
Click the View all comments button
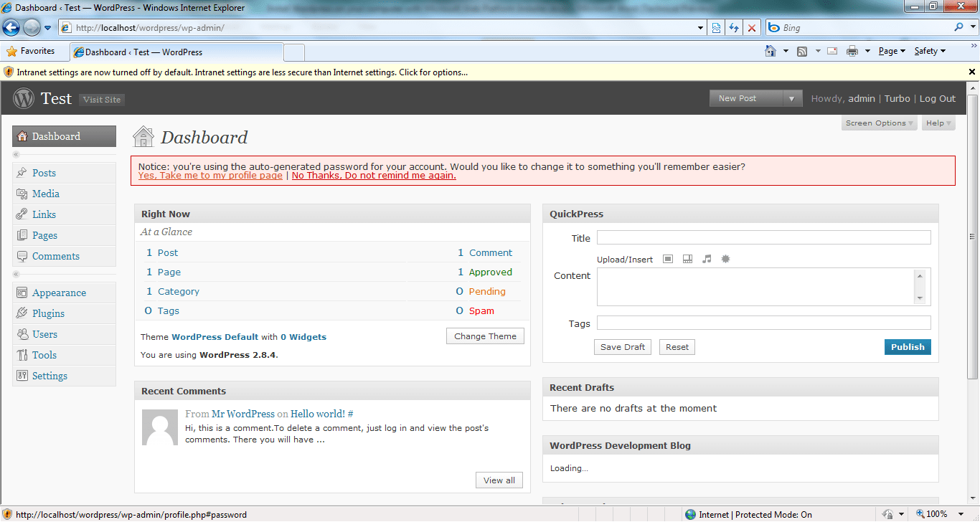[499, 480]
